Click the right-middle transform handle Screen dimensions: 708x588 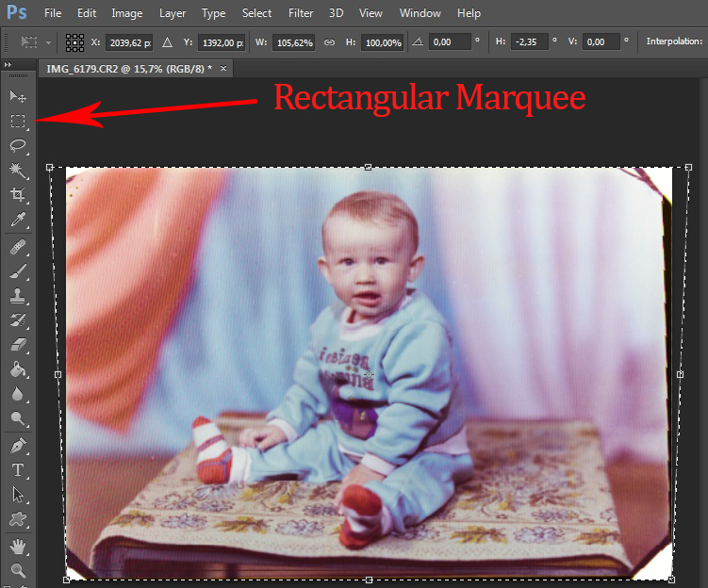coord(680,374)
